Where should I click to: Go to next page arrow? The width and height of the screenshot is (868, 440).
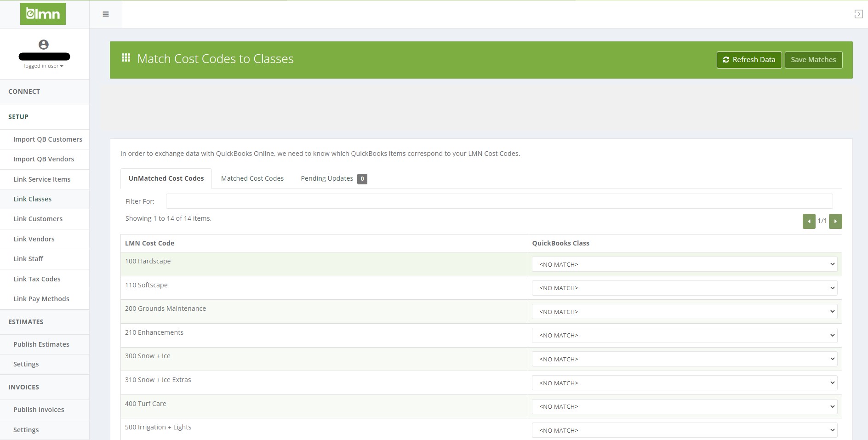pos(835,221)
